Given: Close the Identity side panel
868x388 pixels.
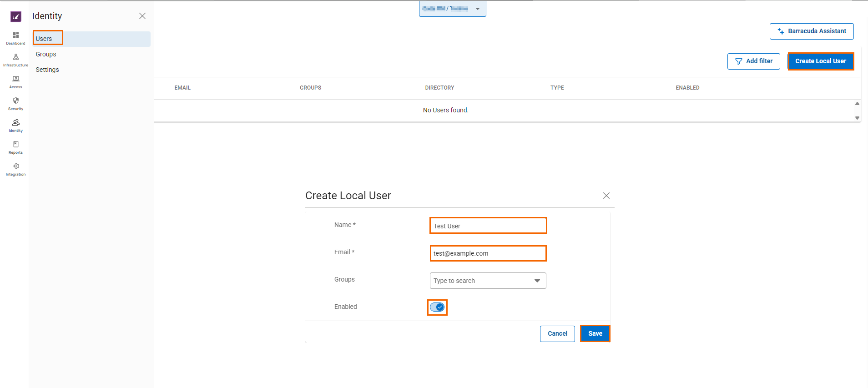Looking at the screenshot, I should click(142, 16).
